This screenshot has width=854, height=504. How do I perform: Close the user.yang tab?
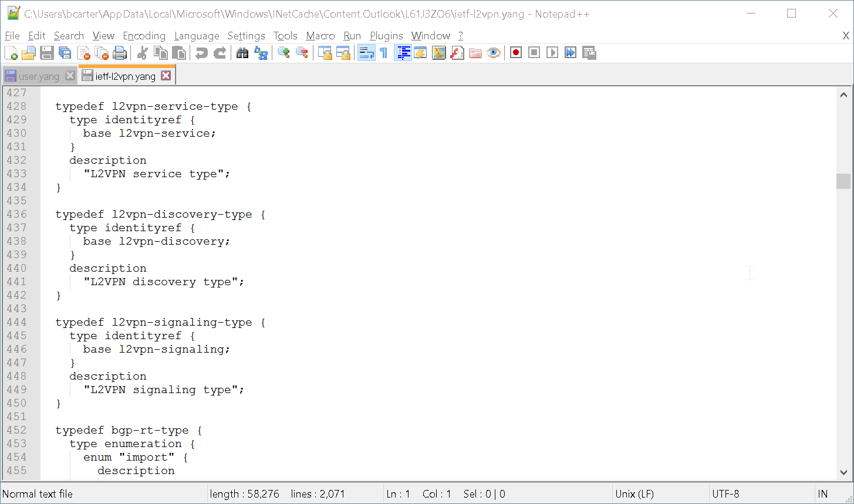coord(70,76)
